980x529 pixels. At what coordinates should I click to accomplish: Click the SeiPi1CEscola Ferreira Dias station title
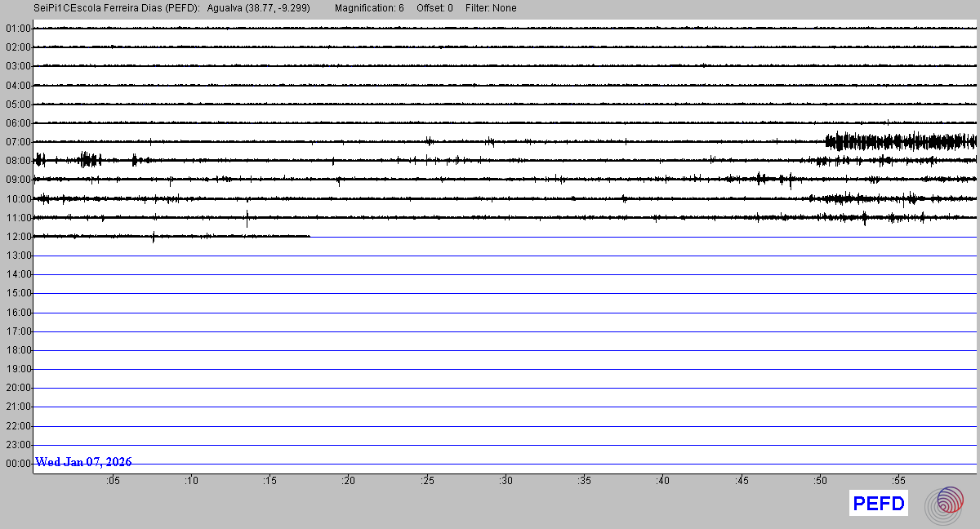click(116, 8)
